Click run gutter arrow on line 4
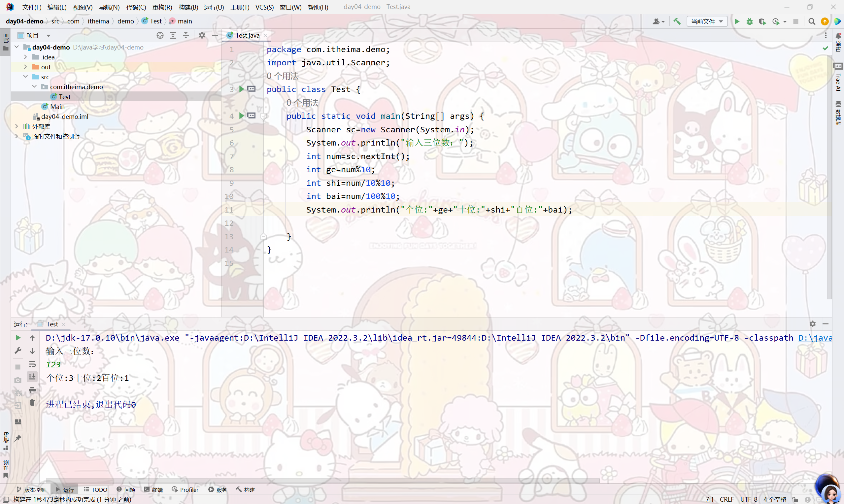This screenshot has width=844, height=504. pyautogui.click(x=242, y=116)
